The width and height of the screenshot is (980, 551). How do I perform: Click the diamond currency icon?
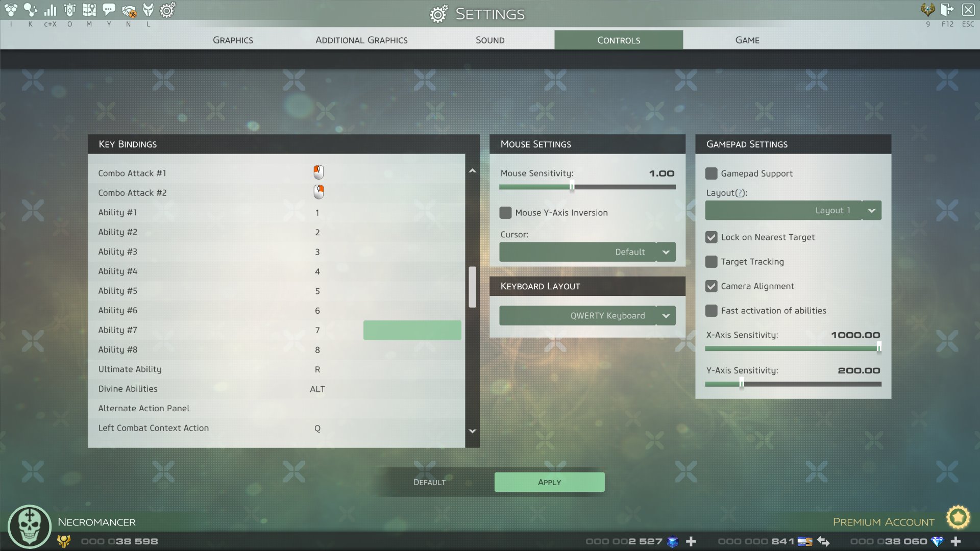937,541
